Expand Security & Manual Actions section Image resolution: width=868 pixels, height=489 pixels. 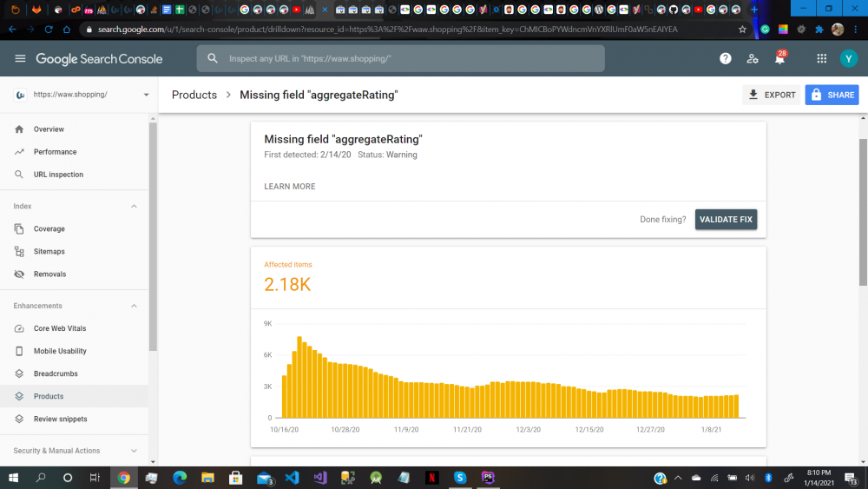point(134,451)
